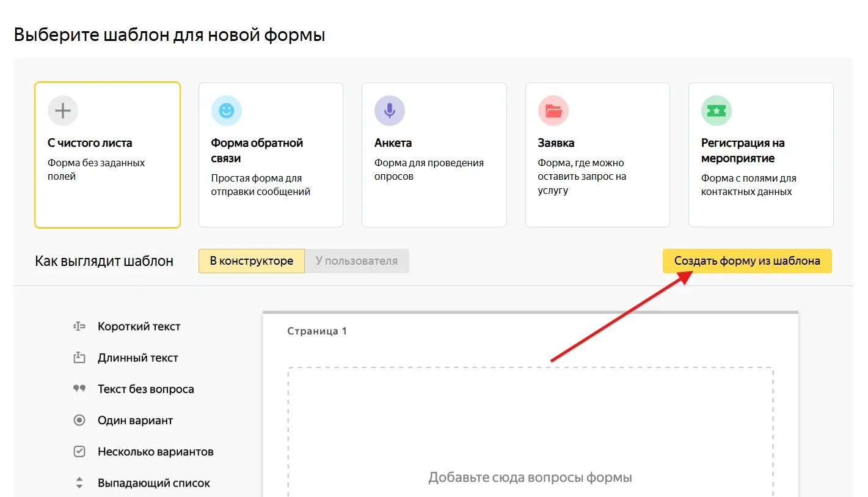Click Создать форму из шаблона button
Image resolution: width=868 pixels, height=497 pixels.
pos(747,261)
